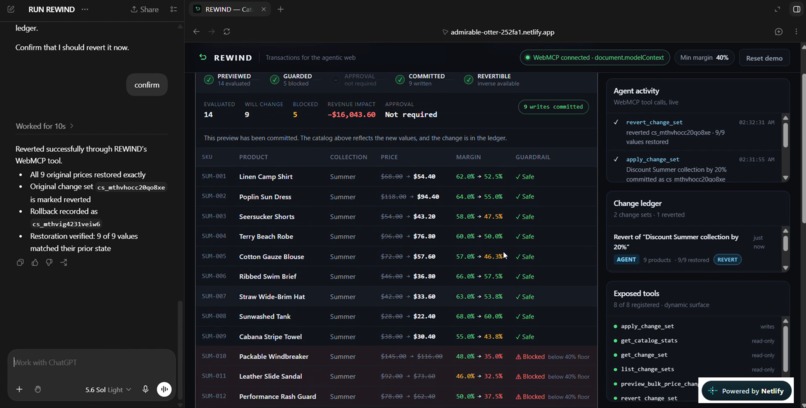Click the Guarded step check icon

(x=274, y=80)
